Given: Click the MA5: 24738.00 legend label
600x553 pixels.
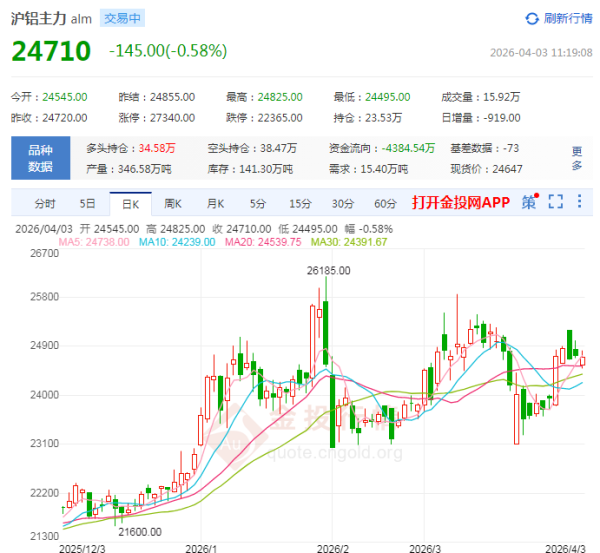Looking at the screenshot, I should pos(94,242).
